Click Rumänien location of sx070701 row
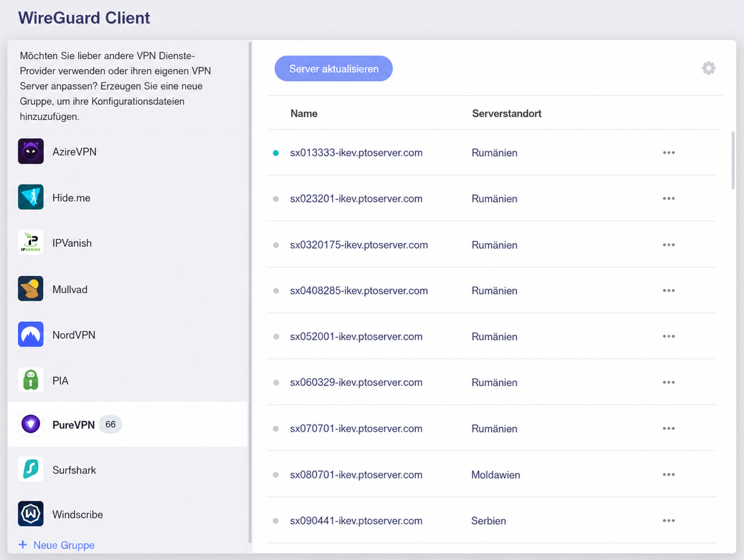The height and width of the screenshot is (560, 744). pyautogui.click(x=495, y=428)
